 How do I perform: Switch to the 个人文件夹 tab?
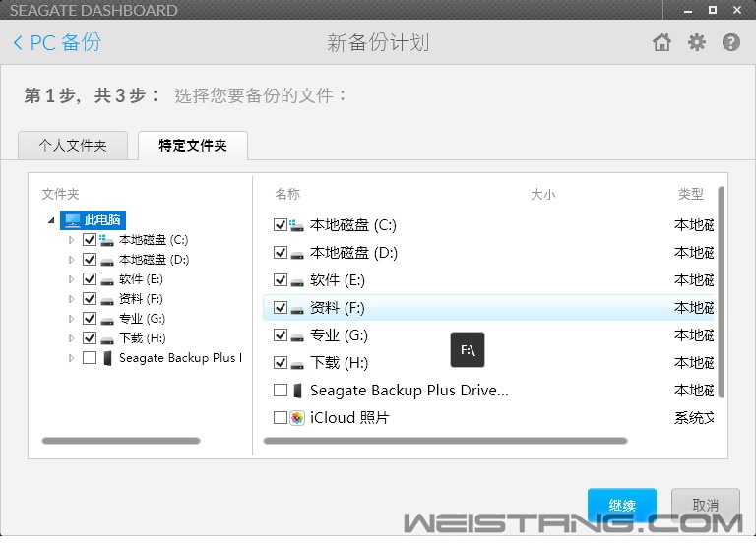pyautogui.click(x=73, y=145)
